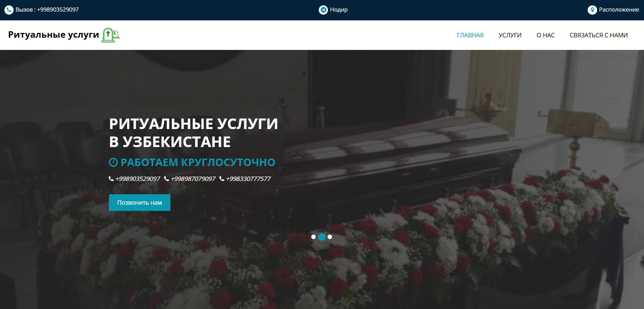Screen dimensions: 644x309
Task: Click the Ритуальные услуги site title
Action: 54,35
